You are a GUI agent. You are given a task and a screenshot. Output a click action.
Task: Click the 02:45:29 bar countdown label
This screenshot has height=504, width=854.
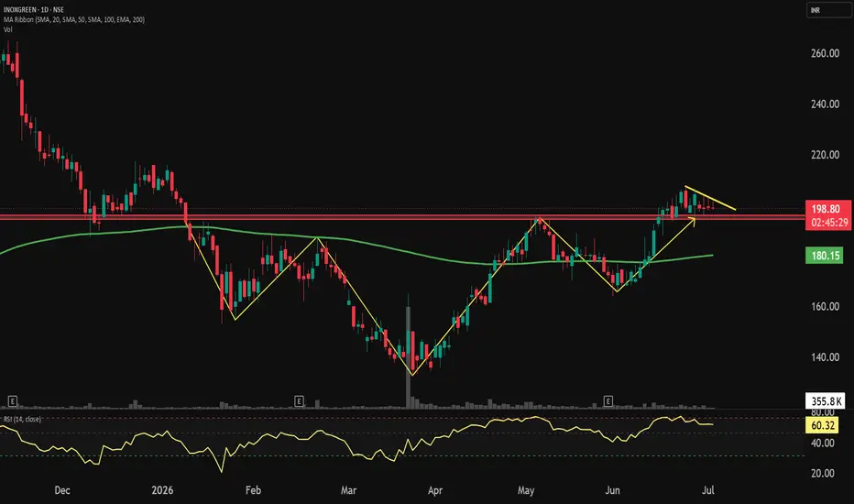click(828, 223)
